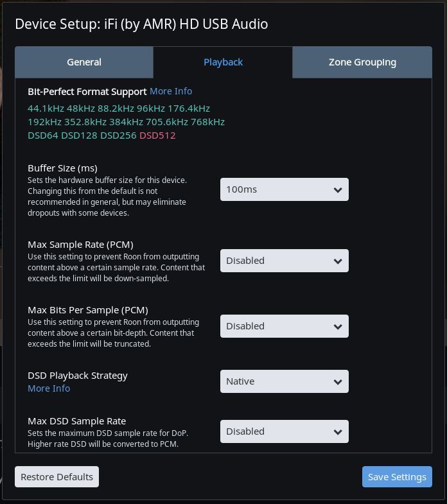The width and height of the screenshot is (447, 504).
Task: Click the DSD Playback Strategy heading
Action: pyautogui.click(x=78, y=376)
